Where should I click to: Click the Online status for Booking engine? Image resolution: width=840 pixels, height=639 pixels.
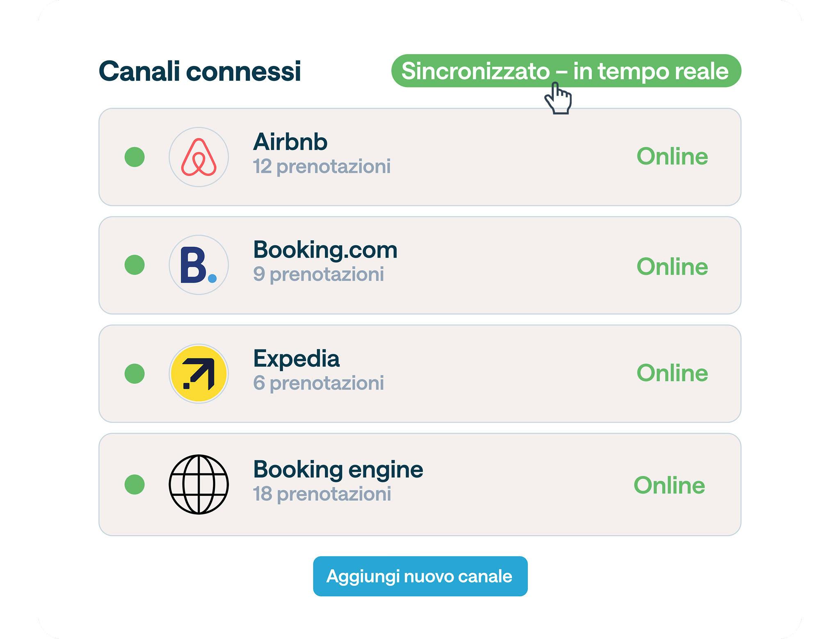coord(669,485)
